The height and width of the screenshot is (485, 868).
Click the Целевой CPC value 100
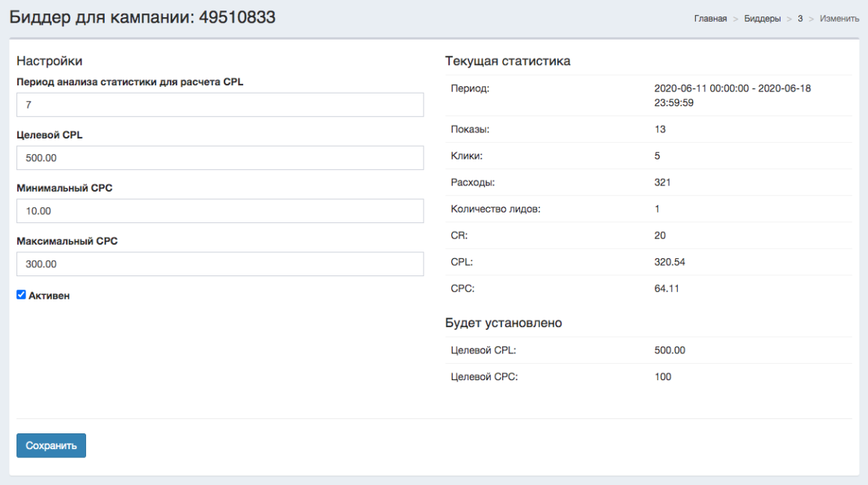[662, 377]
